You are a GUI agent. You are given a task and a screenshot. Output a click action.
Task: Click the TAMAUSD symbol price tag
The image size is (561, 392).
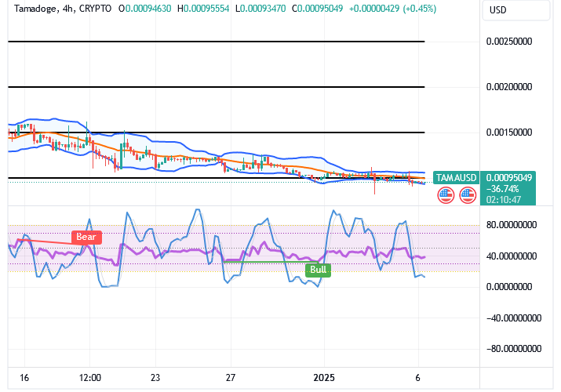(456, 178)
